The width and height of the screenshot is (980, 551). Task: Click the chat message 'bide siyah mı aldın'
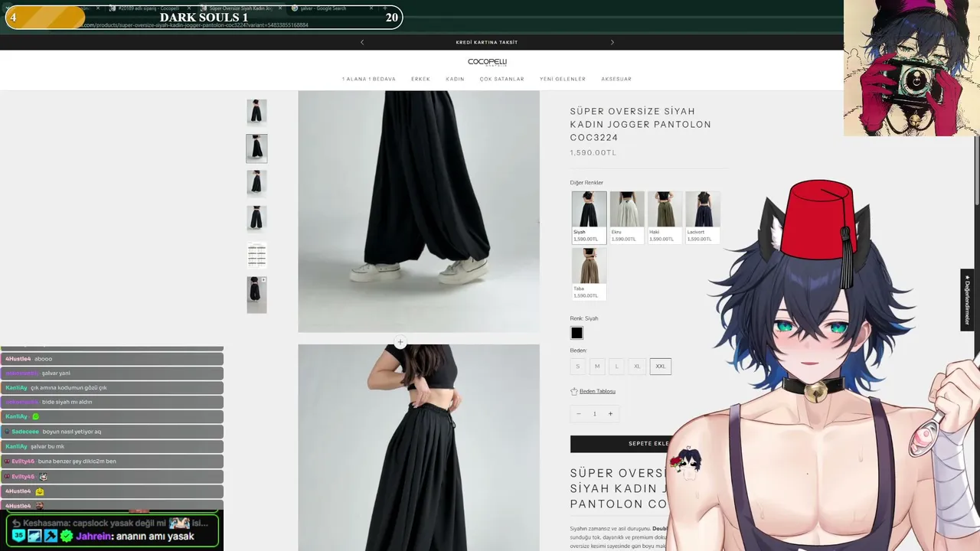(67, 402)
